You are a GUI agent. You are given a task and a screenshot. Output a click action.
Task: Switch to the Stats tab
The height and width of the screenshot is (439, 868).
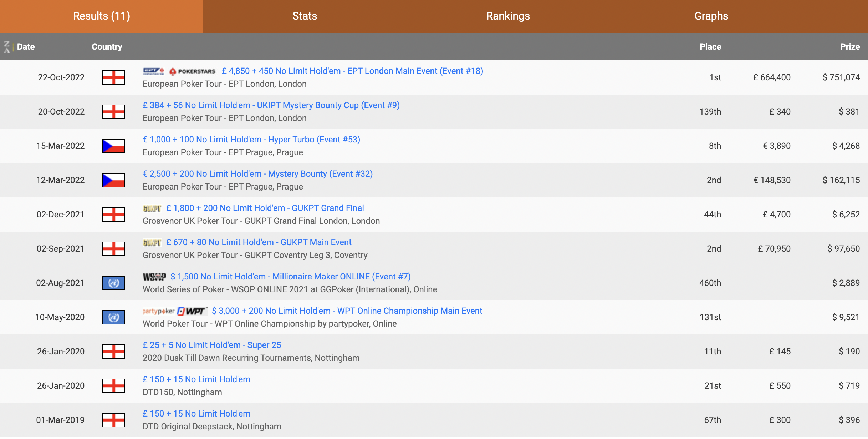pyautogui.click(x=305, y=16)
